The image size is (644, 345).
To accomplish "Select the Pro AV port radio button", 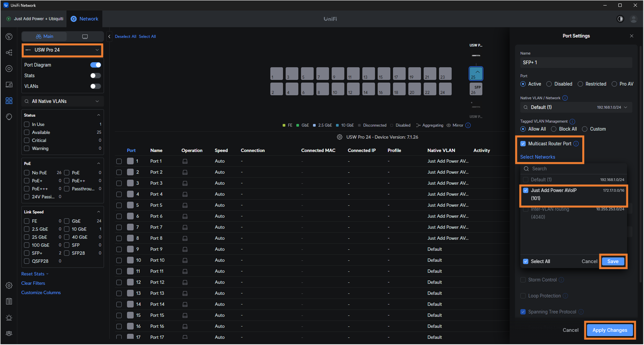I will 614,84.
